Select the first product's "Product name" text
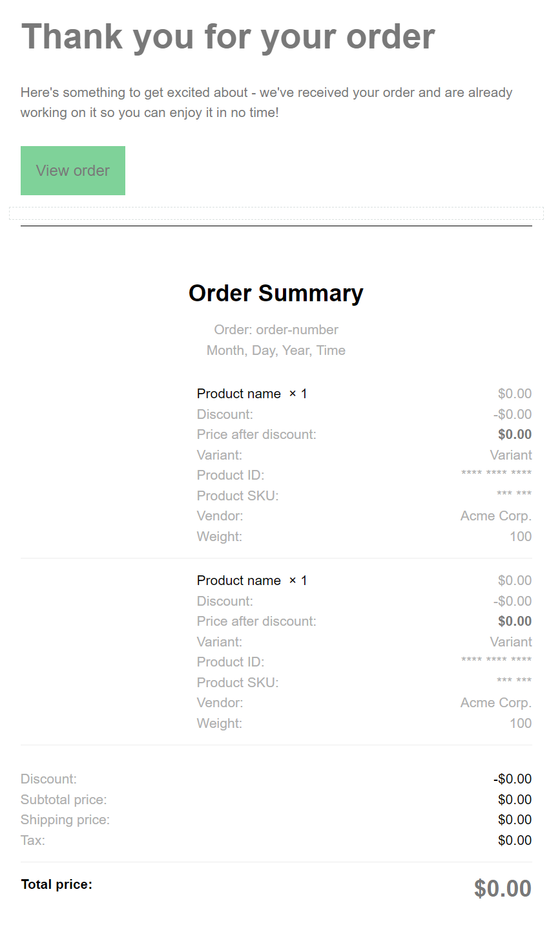This screenshot has width=560, height=927. click(239, 394)
